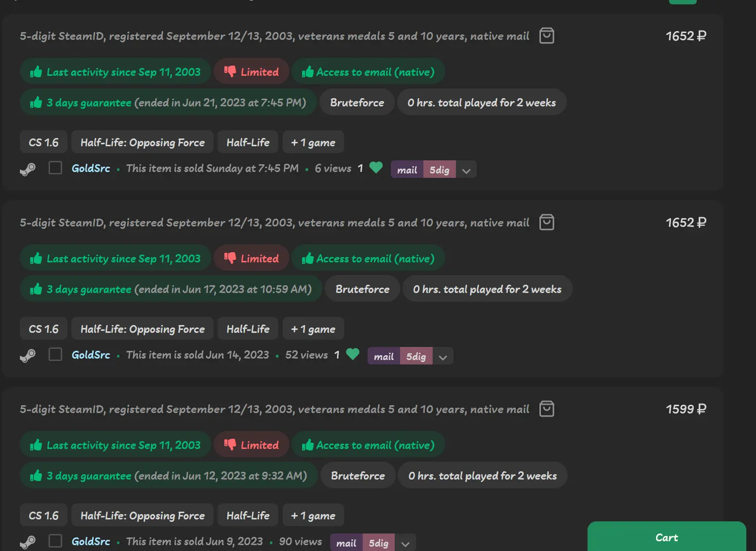Click 5dig tag on the 90 views listing

379,543
